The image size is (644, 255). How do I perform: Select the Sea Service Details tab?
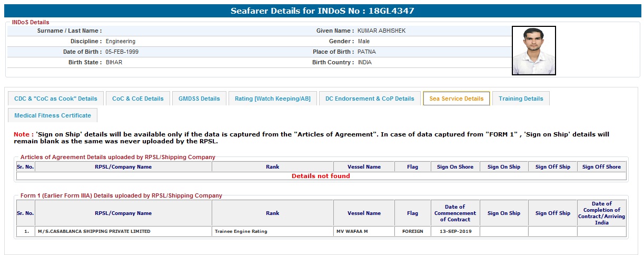point(456,99)
